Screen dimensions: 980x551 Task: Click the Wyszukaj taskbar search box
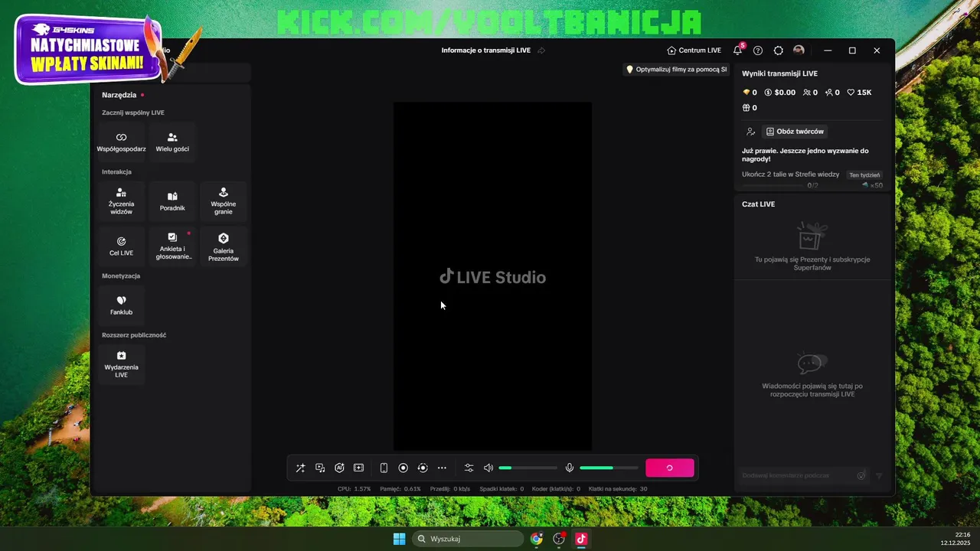pos(467,539)
